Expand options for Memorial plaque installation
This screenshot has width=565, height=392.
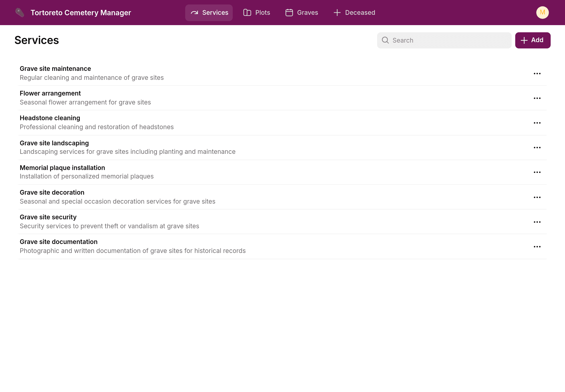pyautogui.click(x=537, y=172)
